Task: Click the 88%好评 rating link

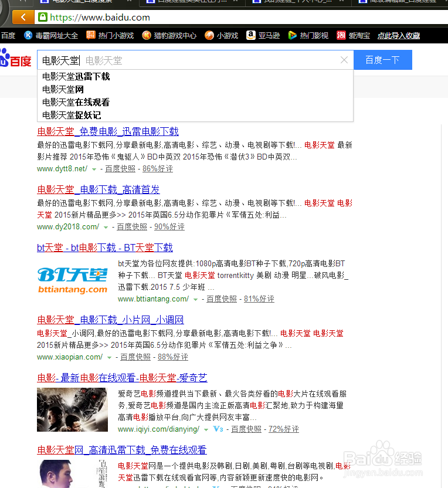Action: [x=172, y=357]
